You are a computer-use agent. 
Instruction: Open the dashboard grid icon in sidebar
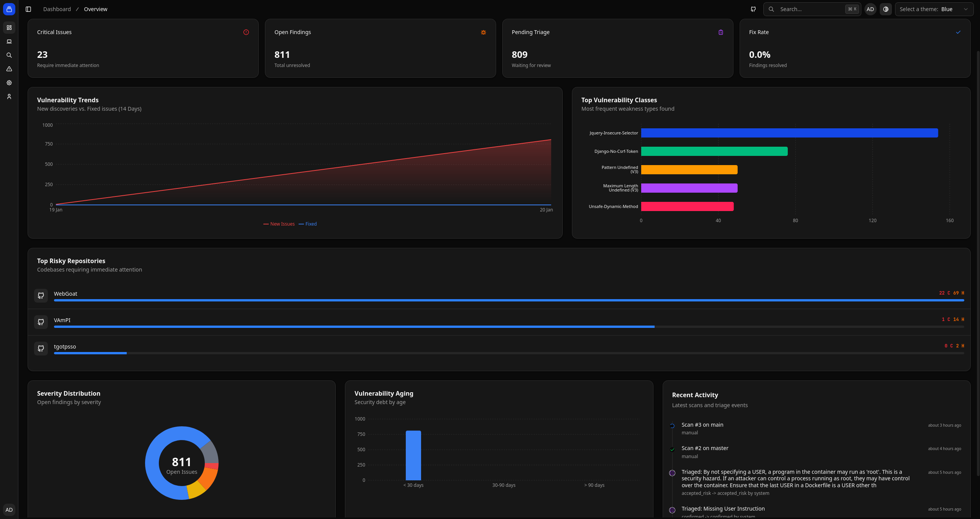(9, 28)
